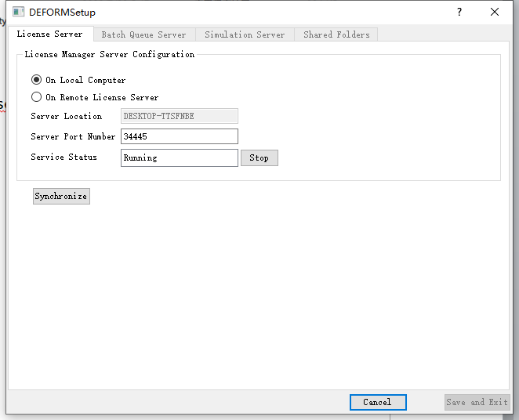
Task: Click the License Manager Server Configuration heading
Action: (x=109, y=54)
